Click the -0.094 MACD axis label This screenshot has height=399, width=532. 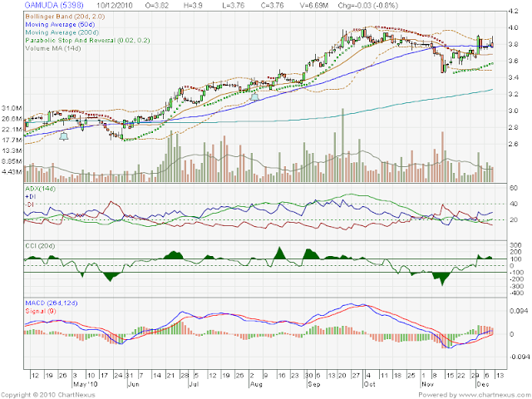pos(518,357)
